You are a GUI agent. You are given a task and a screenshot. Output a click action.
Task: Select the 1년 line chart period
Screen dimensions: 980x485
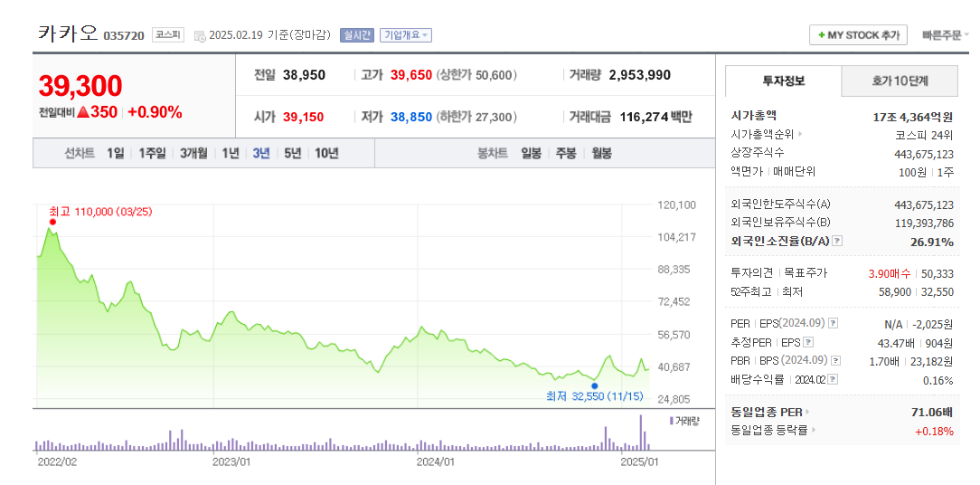(x=231, y=153)
